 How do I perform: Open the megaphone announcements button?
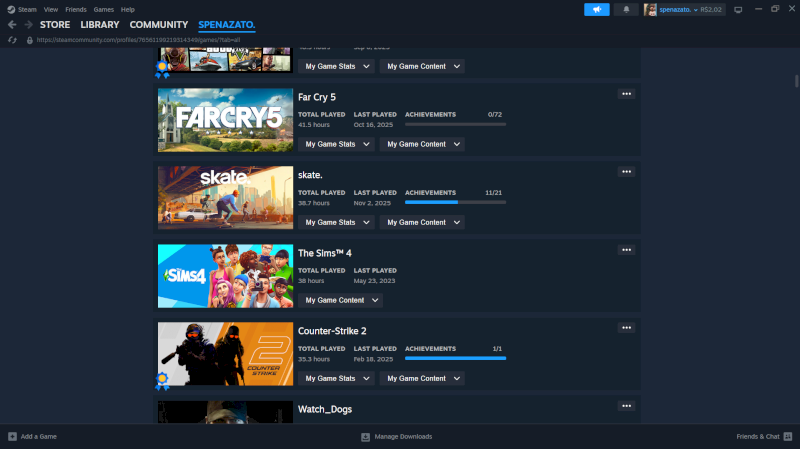[x=596, y=9]
